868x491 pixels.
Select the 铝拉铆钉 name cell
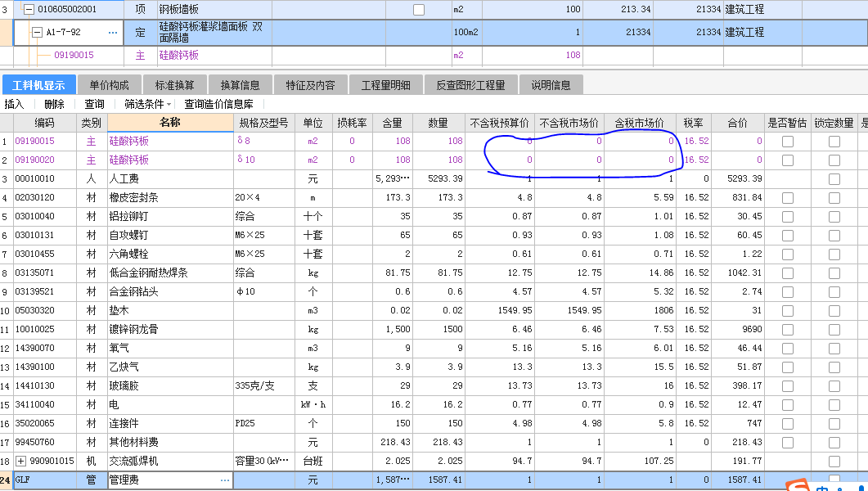pyautogui.click(x=170, y=216)
